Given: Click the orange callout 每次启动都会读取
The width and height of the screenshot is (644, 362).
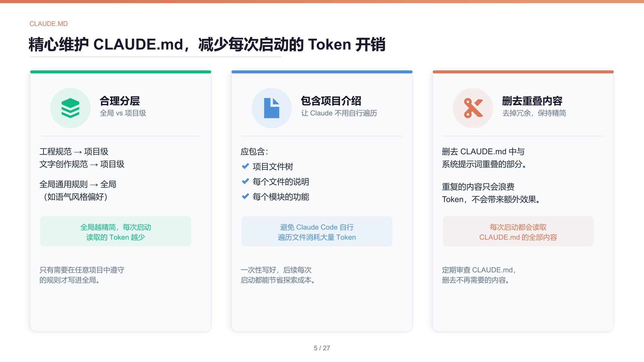Looking at the screenshot, I should [518, 231].
